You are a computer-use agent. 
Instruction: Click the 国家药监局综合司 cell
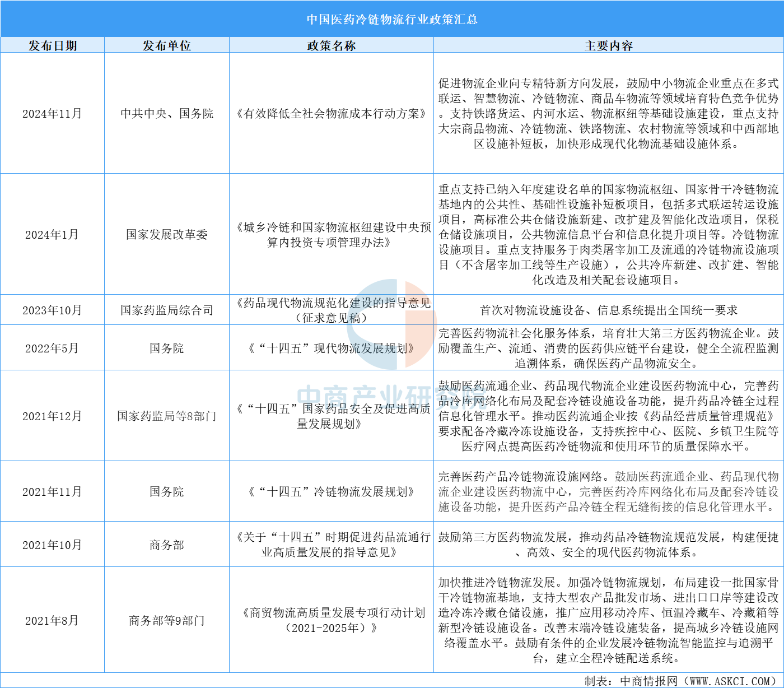167,310
